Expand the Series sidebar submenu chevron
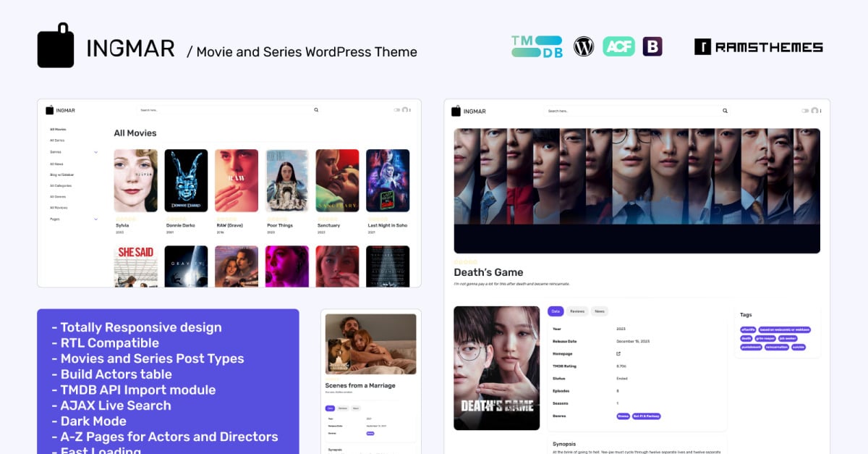This screenshot has height=454, width=868. [x=95, y=152]
